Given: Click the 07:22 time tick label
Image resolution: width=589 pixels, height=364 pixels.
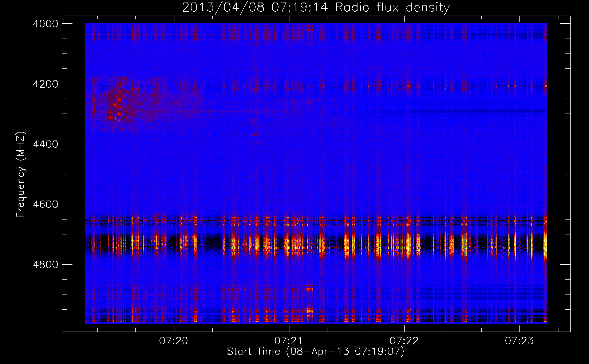Looking at the screenshot, I should [x=404, y=341].
